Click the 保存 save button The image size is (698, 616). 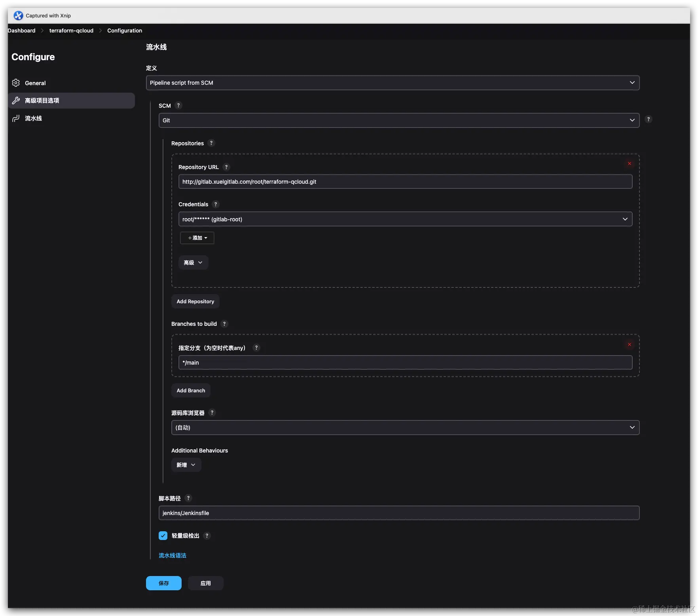pyautogui.click(x=164, y=583)
